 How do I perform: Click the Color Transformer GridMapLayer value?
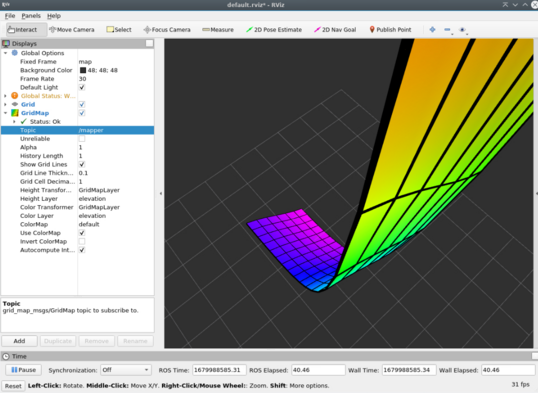[99, 207]
